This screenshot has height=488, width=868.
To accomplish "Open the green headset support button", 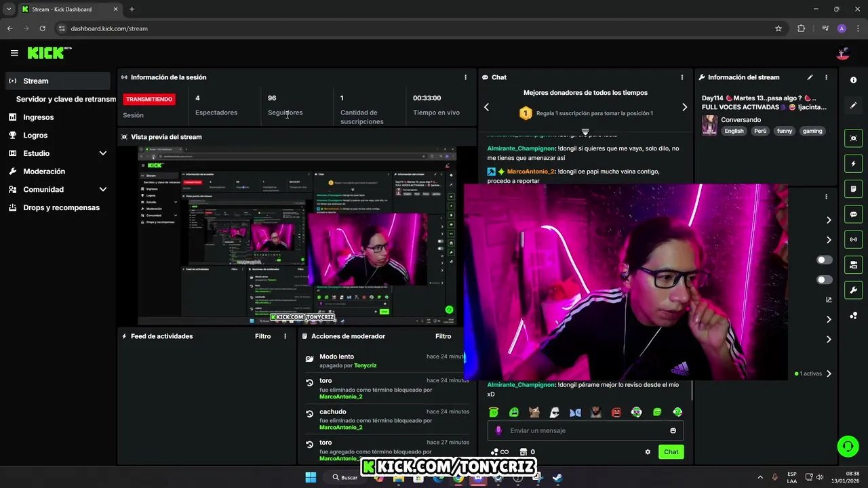I will [848, 446].
